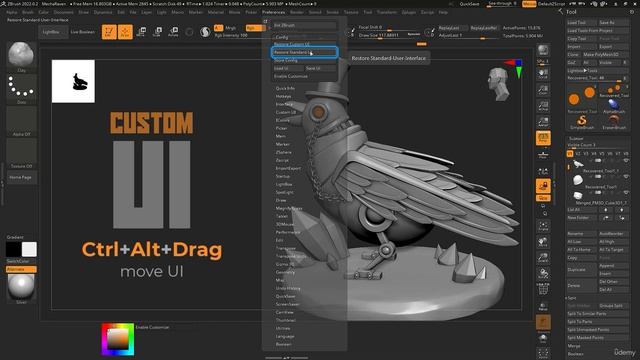This screenshot has height=360, width=640.
Task: Click Restore Custom UI in Preferences
Action: (304, 44)
